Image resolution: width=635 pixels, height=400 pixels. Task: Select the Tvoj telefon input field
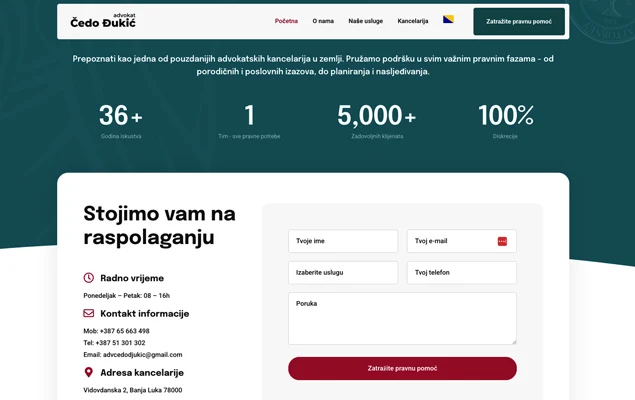click(x=461, y=273)
